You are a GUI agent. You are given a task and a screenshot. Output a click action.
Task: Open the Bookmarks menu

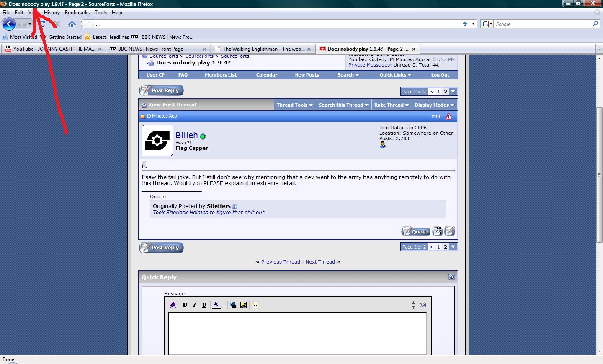77,13
